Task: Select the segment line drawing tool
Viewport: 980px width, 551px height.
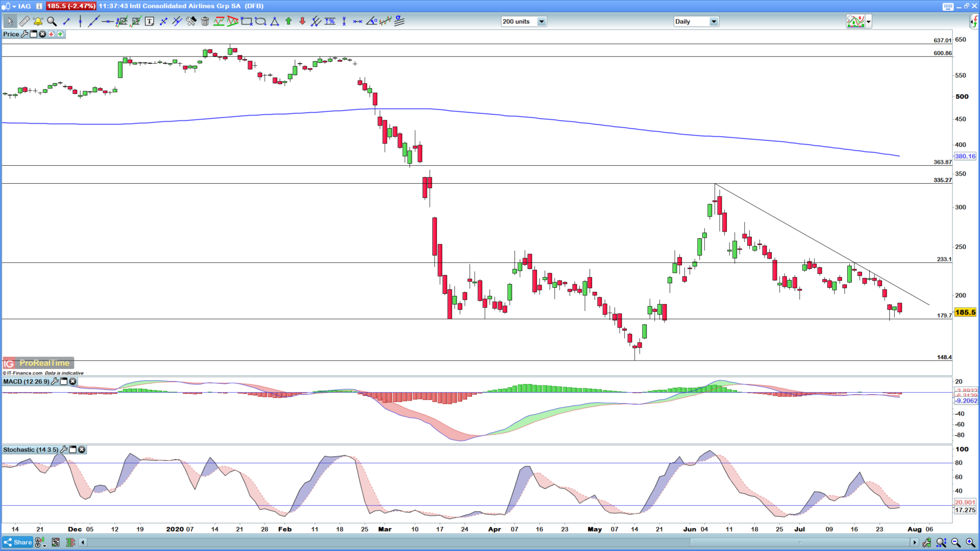Action: 66,21
